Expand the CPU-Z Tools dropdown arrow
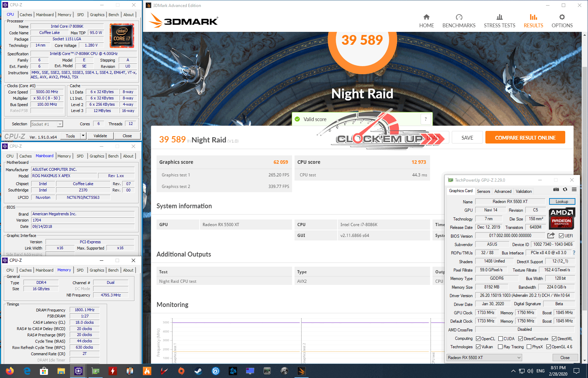The height and width of the screenshot is (378, 588). click(x=83, y=136)
